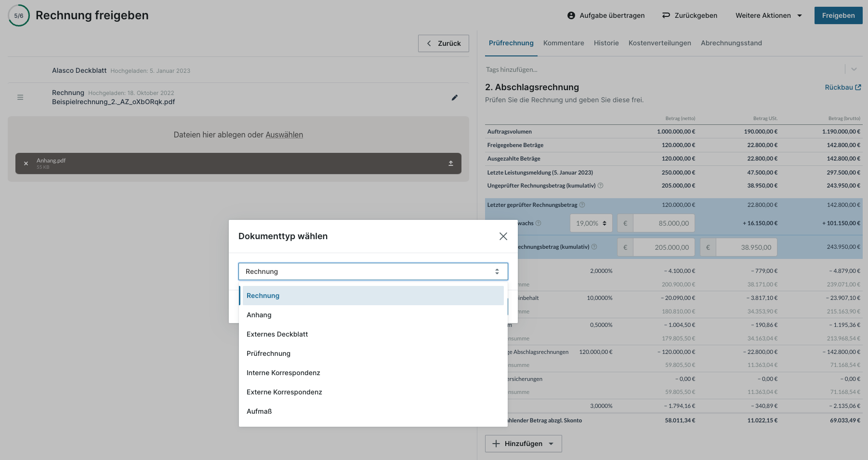
Task: Click the drag handle icon beside Rechnung
Action: (20, 97)
